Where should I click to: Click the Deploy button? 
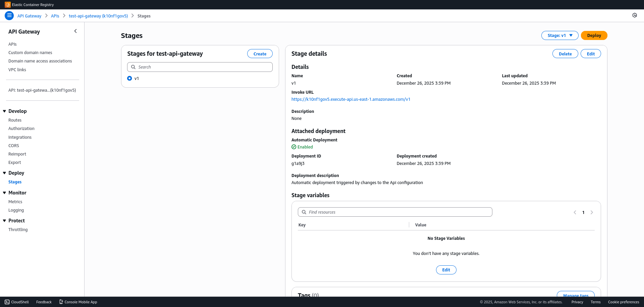pos(594,35)
